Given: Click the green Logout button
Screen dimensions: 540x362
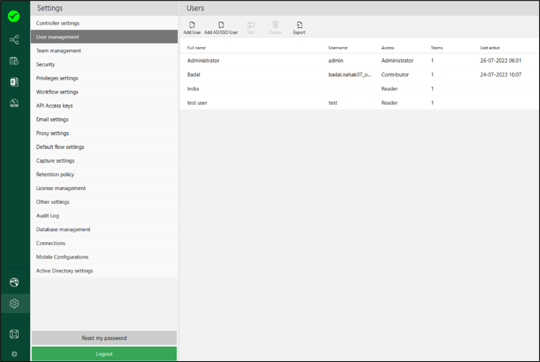Looking at the screenshot, I should (104, 354).
